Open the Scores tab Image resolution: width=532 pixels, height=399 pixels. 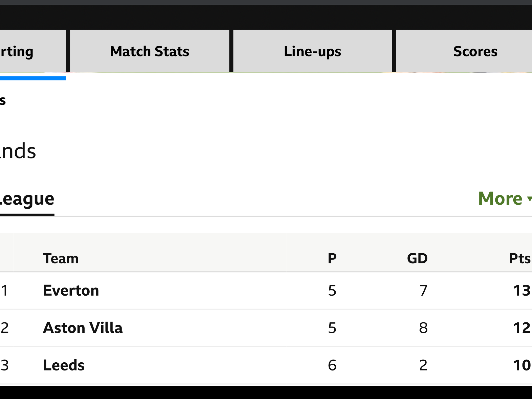(x=464, y=51)
